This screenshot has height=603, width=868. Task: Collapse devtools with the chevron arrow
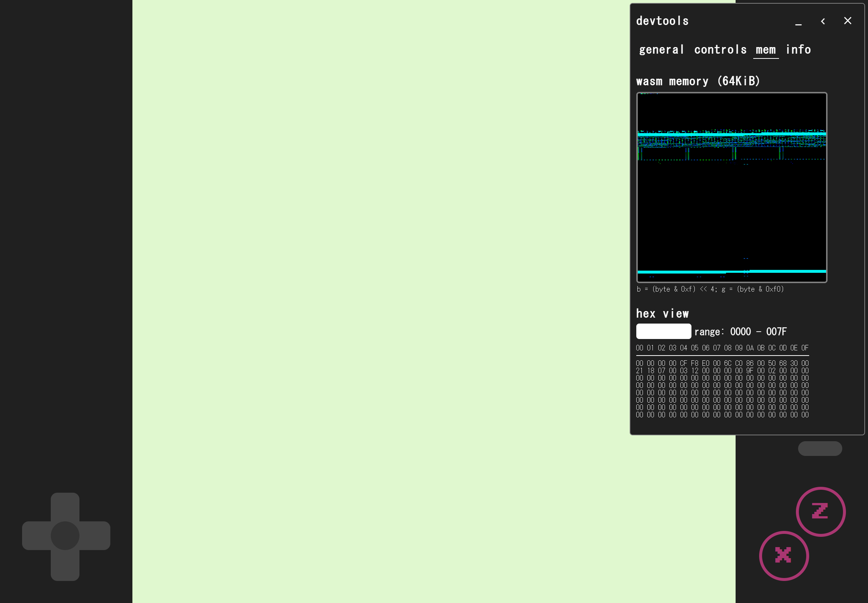[823, 21]
